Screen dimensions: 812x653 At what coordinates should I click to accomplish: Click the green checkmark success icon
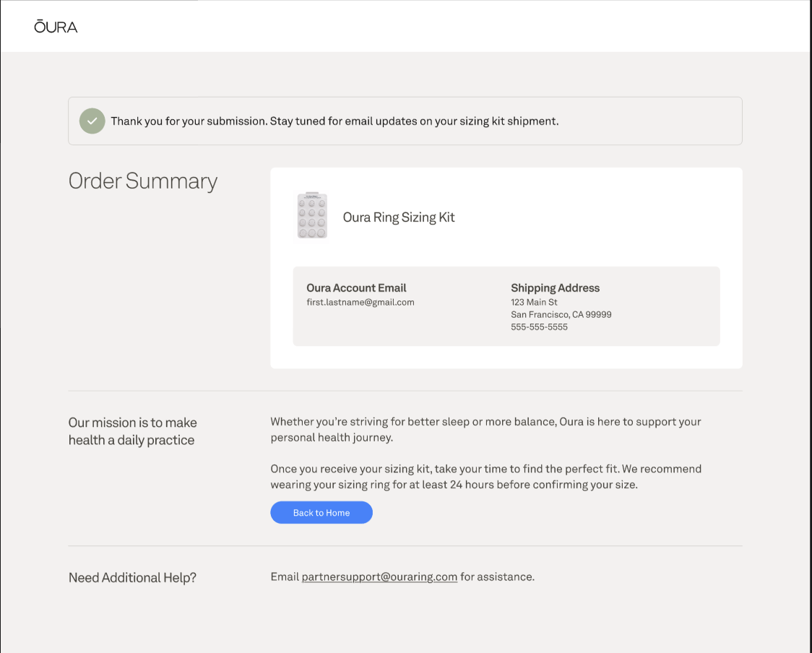(92, 121)
